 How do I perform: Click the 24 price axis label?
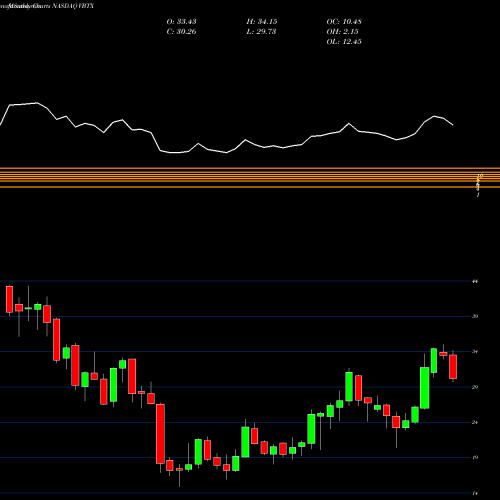point(475,422)
